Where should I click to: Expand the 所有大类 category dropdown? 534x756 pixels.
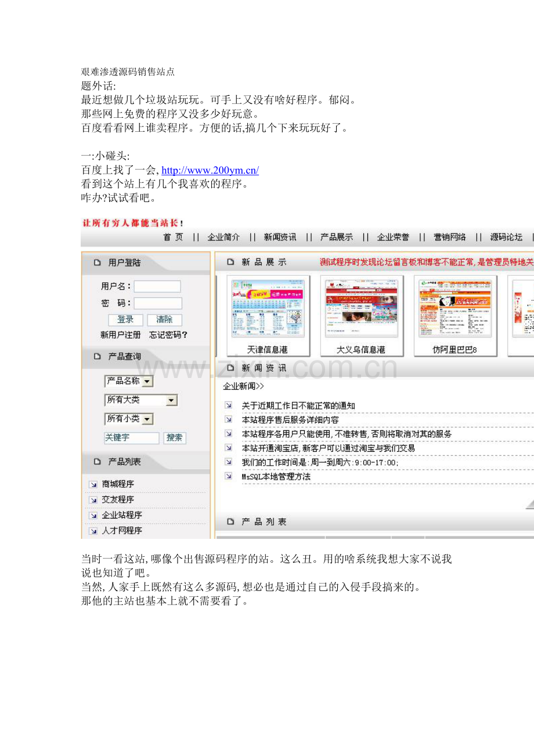tap(171, 400)
